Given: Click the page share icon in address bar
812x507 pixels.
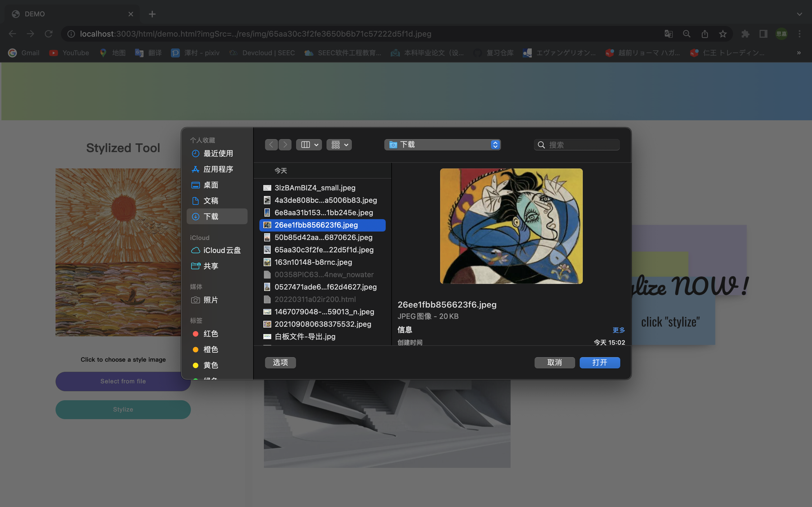Looking at the screenshot, I should tap(705, 34).
